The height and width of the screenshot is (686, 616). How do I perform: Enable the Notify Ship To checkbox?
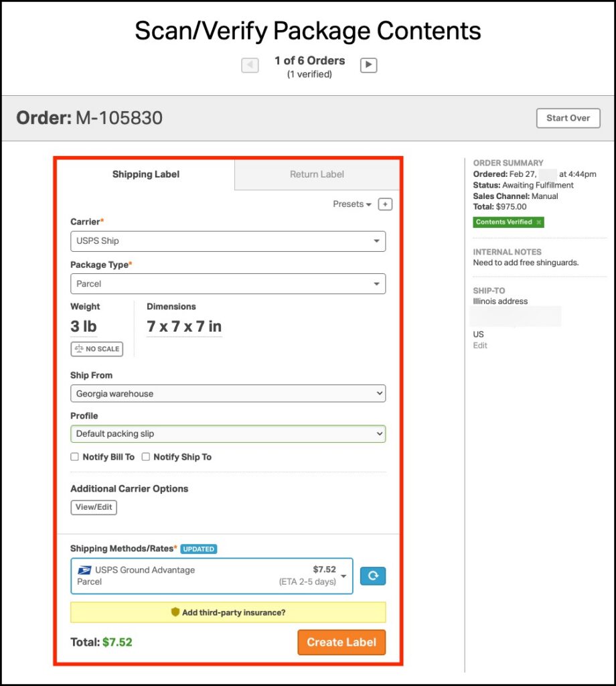(146, 457)
